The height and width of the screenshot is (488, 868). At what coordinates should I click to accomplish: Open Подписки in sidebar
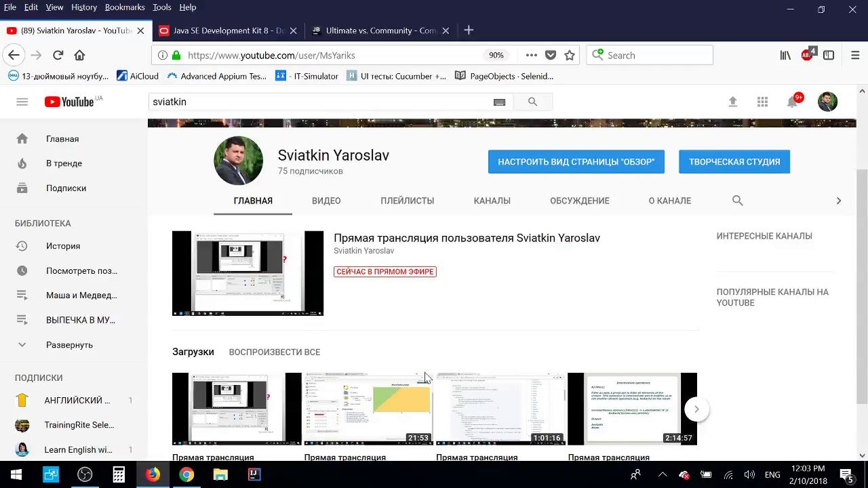tap(66, 188)
